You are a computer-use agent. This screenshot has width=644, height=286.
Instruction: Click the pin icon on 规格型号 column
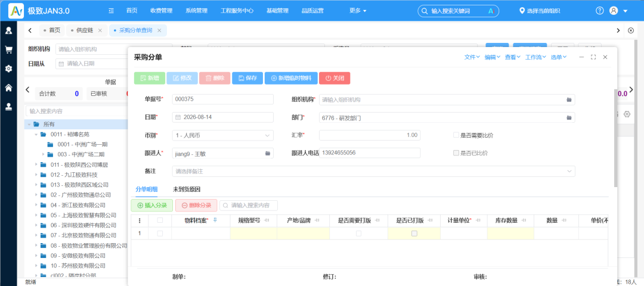click(x=267, y=221)
